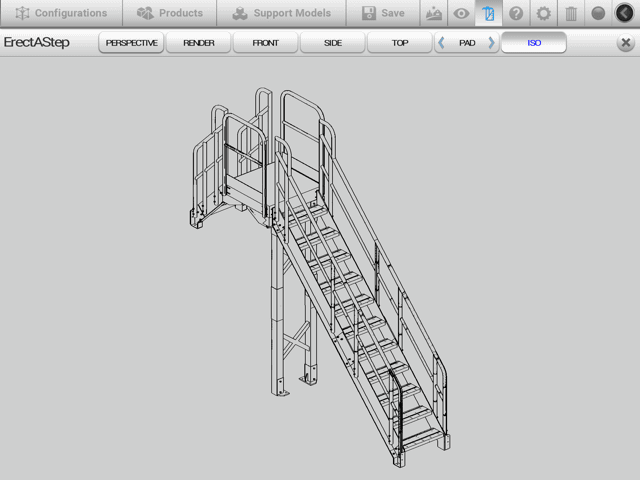The width and height of the screenshot is (640, 480).
Task: Open the Configurations menu
Action: [x=61, y=13]
